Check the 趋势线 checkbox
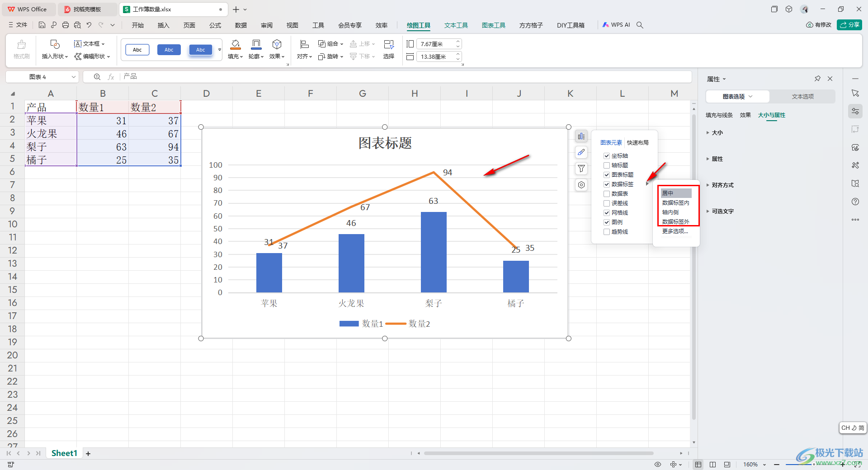This screenshot has width=868, height=470. pyautogui.click(x=607, y=232)
